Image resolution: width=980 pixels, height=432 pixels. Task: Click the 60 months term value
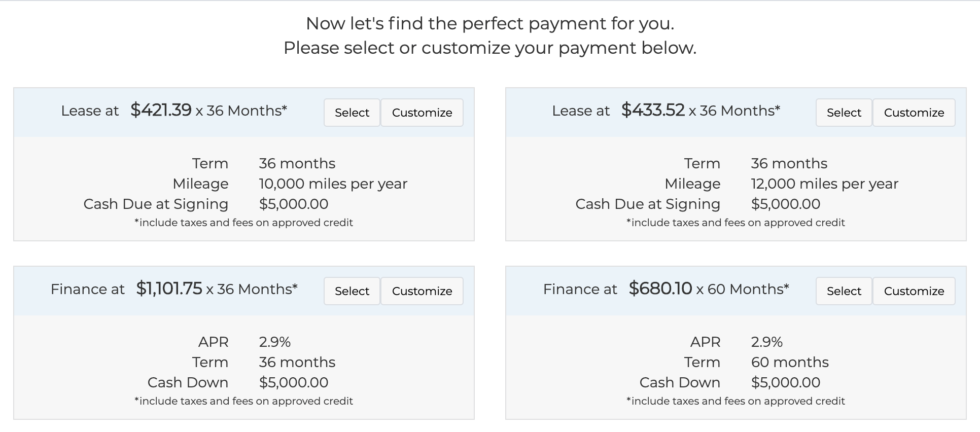(x=790, y=362)
